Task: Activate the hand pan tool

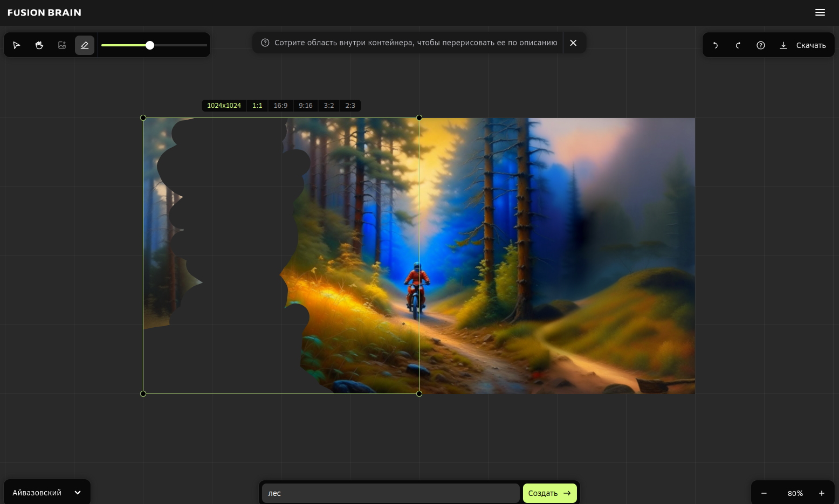Action: (39, 45)
